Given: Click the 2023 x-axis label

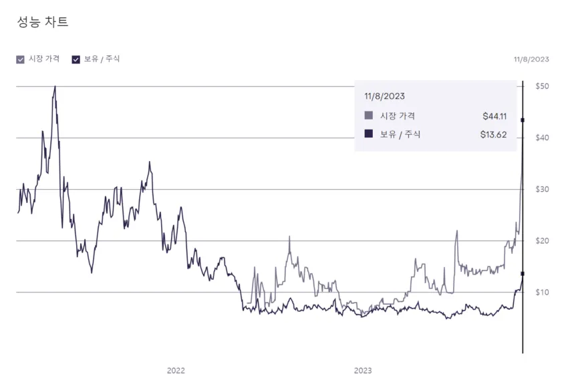Looking at the screenshot, I should [363, 371].
